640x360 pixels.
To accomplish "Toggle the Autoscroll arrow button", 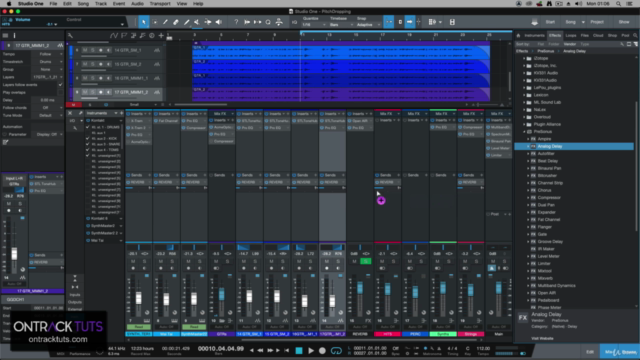I will (x=410, y=22).
